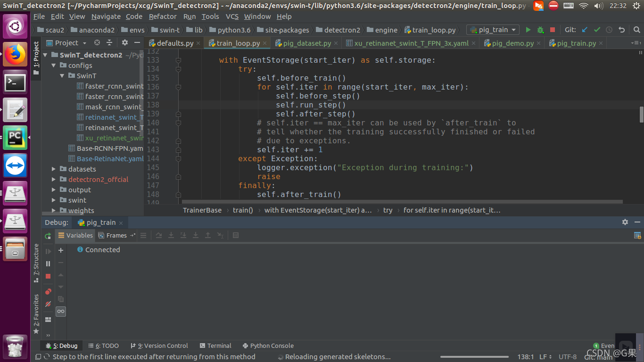Screen dimensions: 644x362
Task: Collapse the configs folder
Action: click(55, 66)
